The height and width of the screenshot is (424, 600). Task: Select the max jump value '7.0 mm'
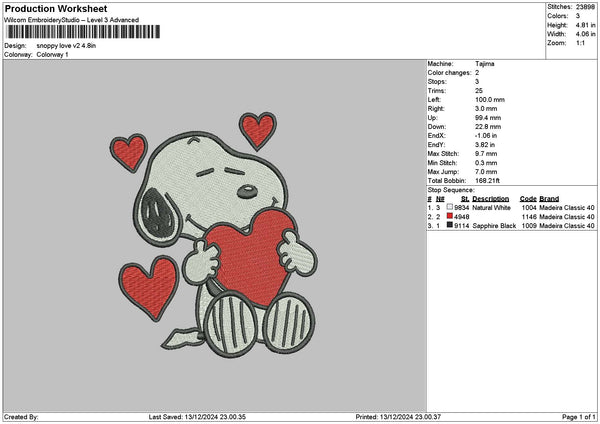(x=486, y=172)
